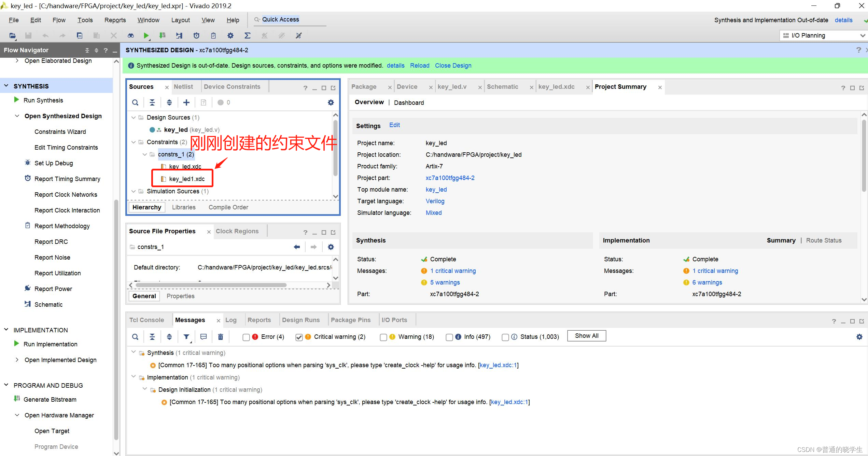Select key_led1.xdc constraint file
The height and width of the screenshot is (456, 868).
[187, 179]
